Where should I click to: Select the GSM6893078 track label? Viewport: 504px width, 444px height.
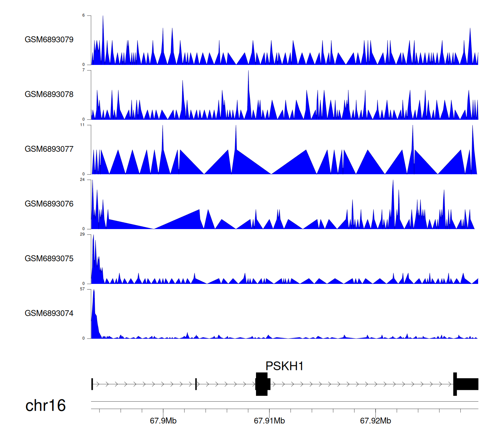click(x=49, y=95)
